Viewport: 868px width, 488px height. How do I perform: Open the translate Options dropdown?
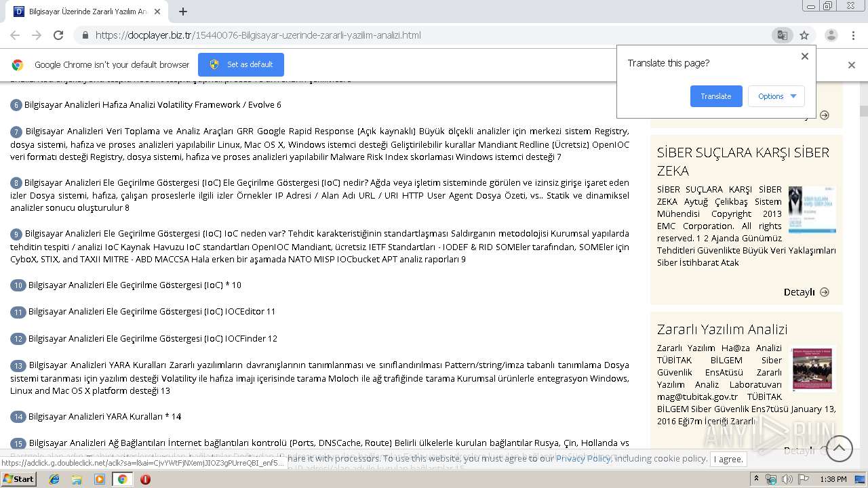[776, 96]
